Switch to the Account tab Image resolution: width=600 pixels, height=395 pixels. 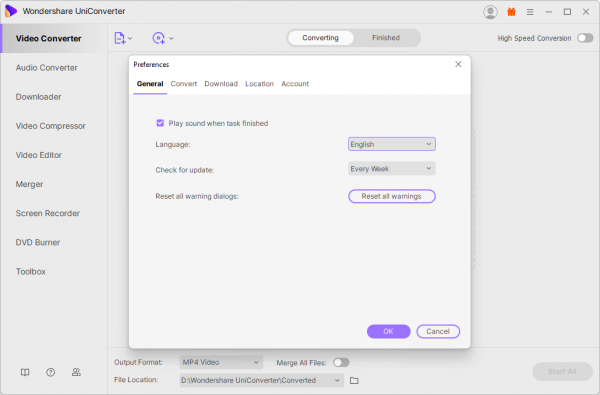click(x=295, y=83)
